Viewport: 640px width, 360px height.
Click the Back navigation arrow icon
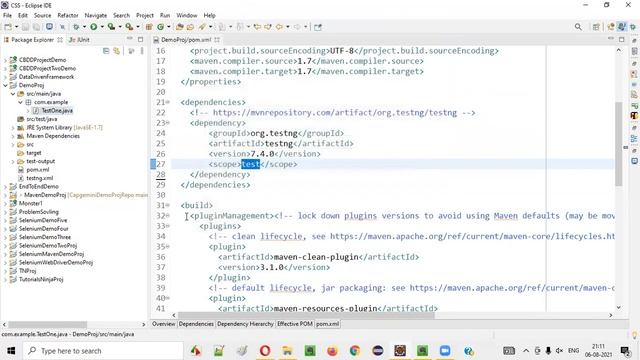click(x=279, y=27)
